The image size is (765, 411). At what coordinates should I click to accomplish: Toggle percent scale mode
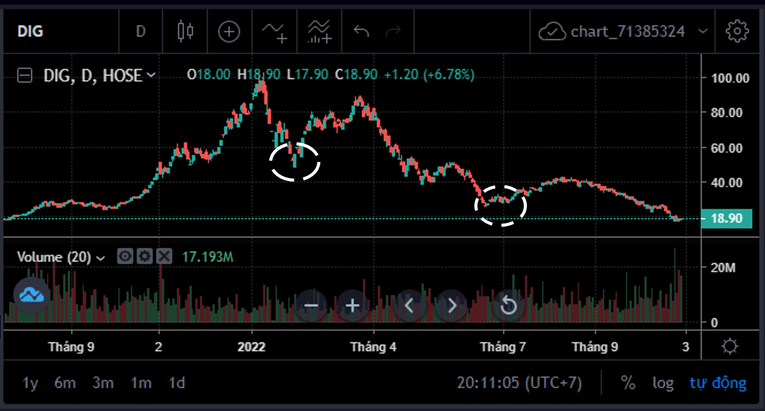pos(628,382)
